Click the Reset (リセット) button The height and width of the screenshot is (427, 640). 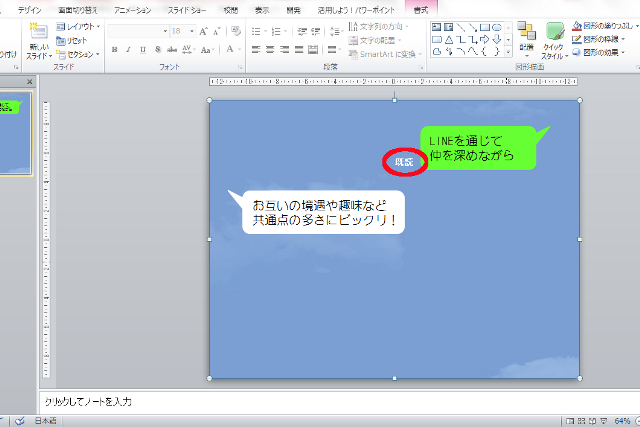point(72,40)
